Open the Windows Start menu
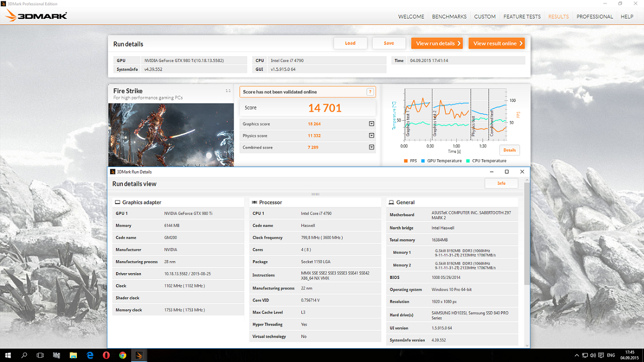The image size is (644, 362). [x=8, y=355]
